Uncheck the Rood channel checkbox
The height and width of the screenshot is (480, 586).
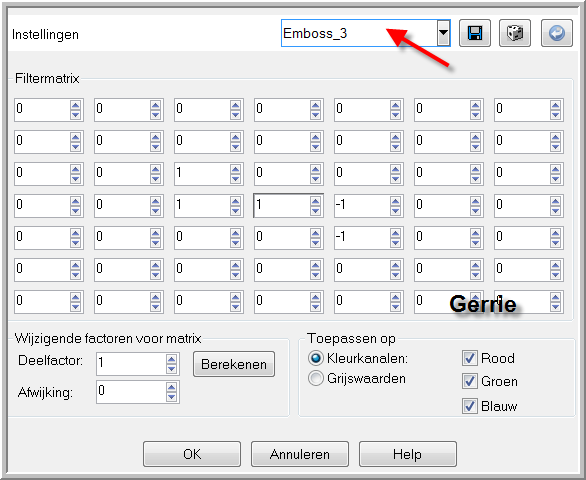[469, 358]
